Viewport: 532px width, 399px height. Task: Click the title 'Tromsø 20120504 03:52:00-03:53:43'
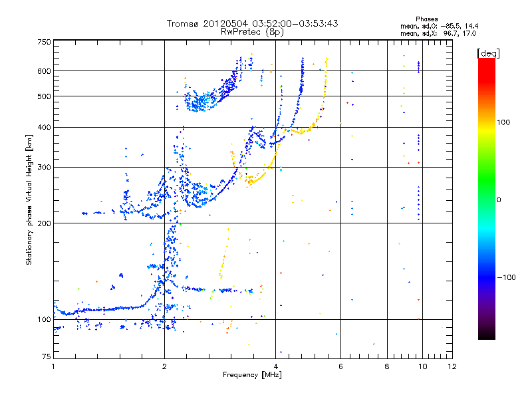click(x=252, y=23)
